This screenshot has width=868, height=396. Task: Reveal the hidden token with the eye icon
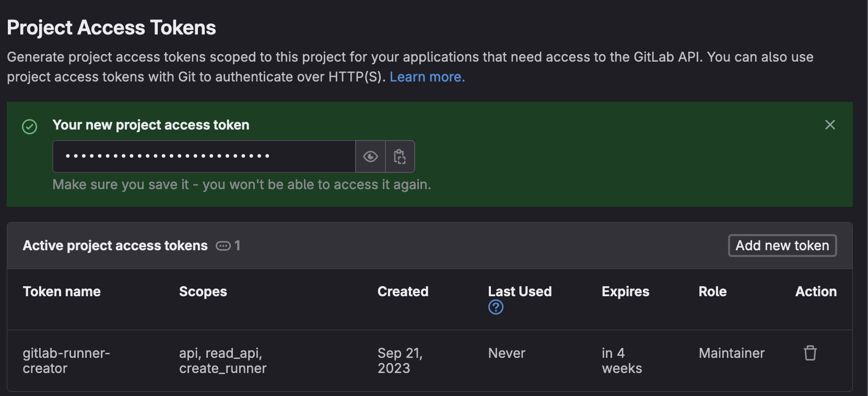point(370,157)
